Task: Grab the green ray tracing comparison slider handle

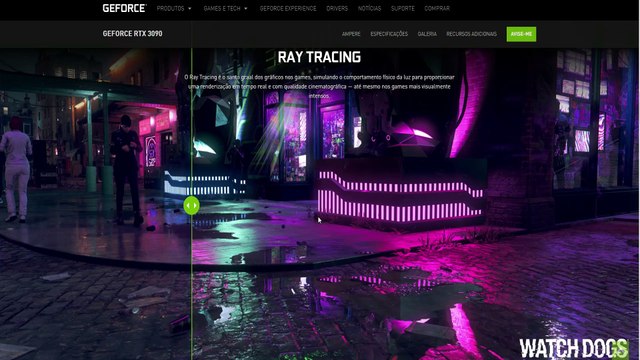Action: [191, 205]
